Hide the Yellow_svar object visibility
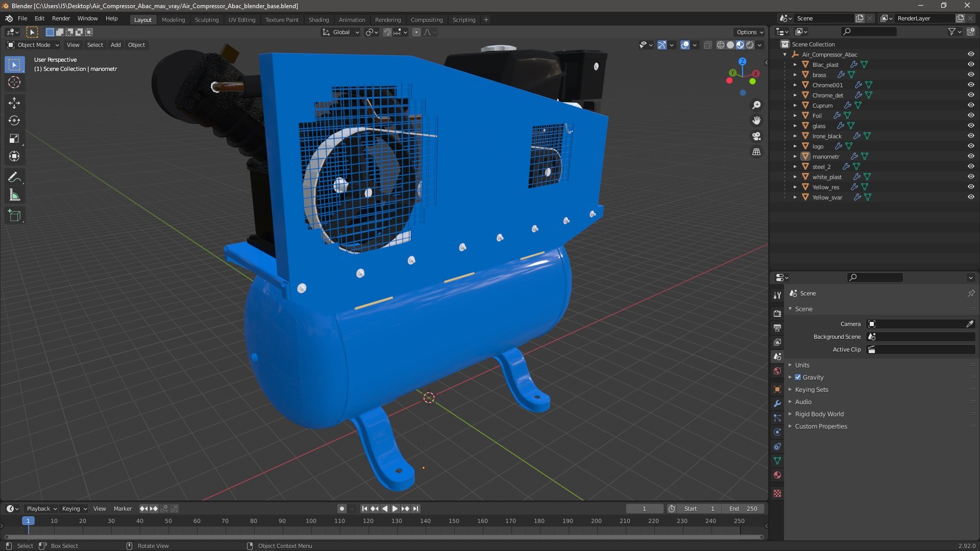Image resolution: width=980 pixels, height=551 pixels. click(x=971, y=197)
